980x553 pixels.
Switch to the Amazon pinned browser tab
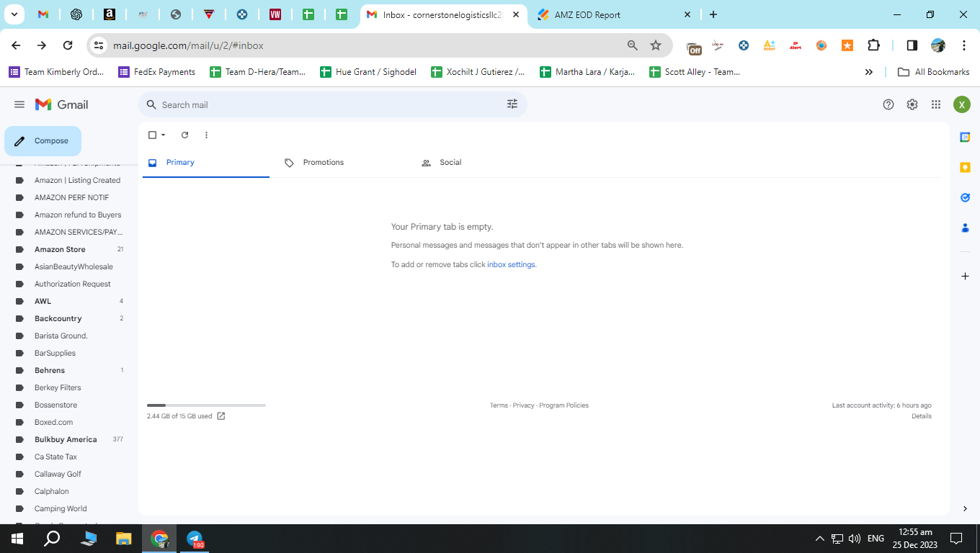click(x=110, y=14)
